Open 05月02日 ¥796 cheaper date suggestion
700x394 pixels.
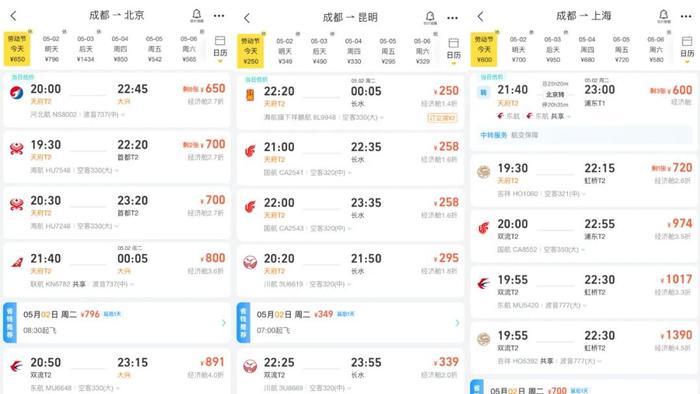117,322
